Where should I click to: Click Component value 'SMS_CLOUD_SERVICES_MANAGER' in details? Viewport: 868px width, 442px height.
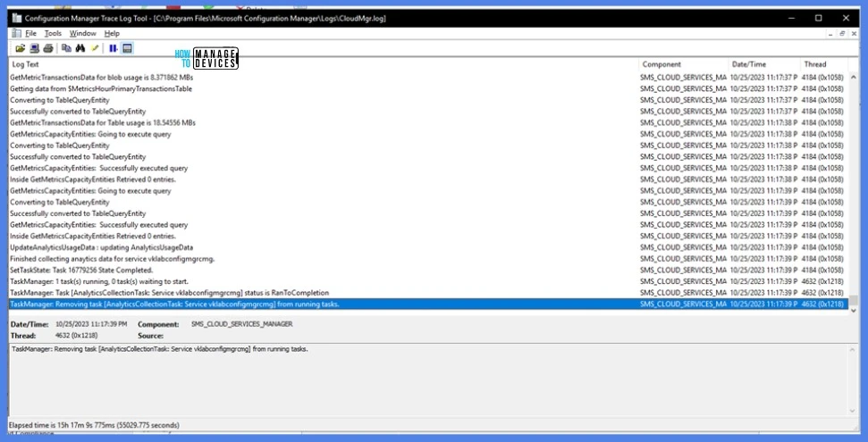point(242,324)
